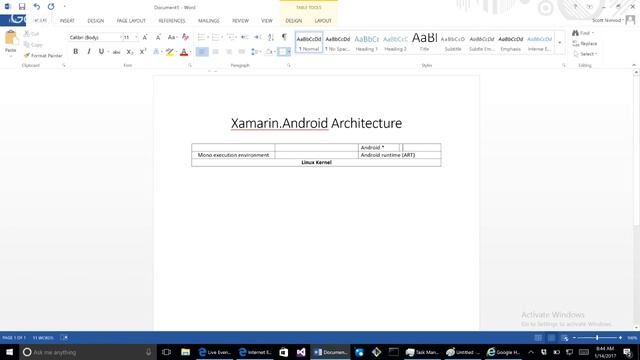Screen dimensions: 640x360
Task: Sort the selected text
Action: click(271, 38)
